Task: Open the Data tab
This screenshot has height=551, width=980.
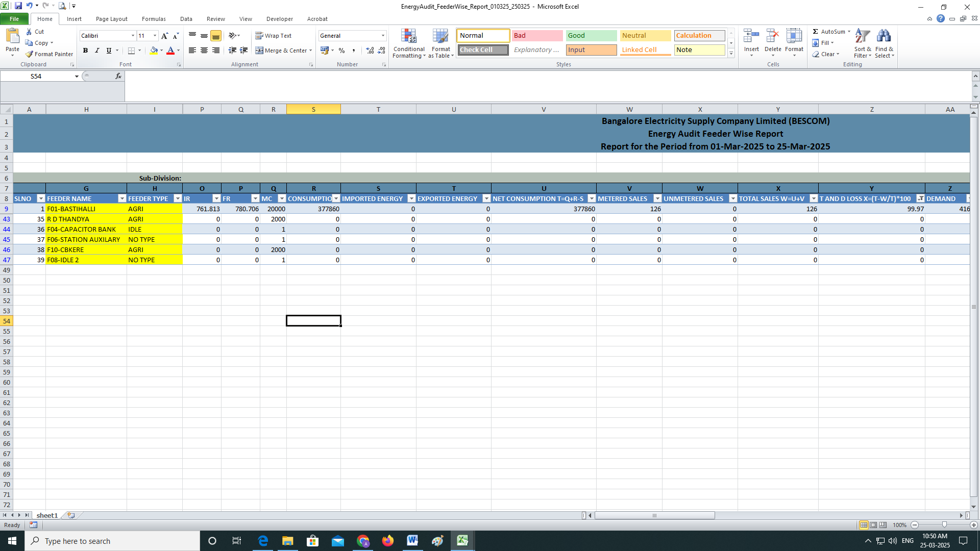Action: [x=186, y=19]
